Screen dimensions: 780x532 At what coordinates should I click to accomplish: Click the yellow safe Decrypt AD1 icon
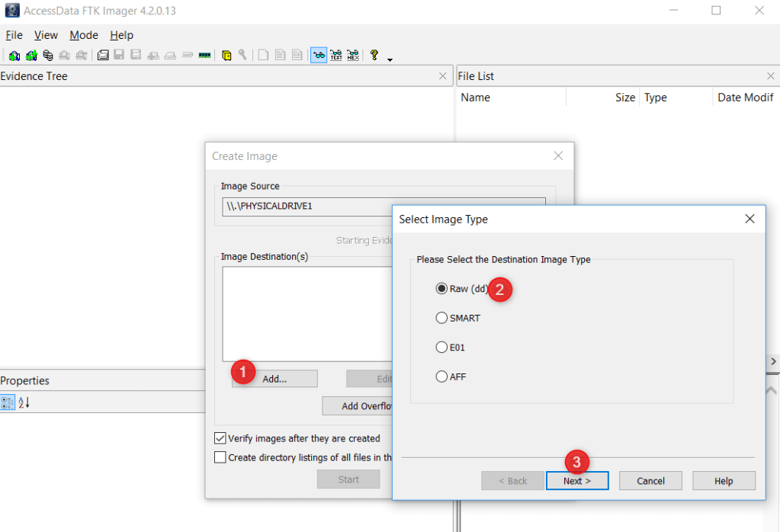pyautogui.click(x=226, y=56)
